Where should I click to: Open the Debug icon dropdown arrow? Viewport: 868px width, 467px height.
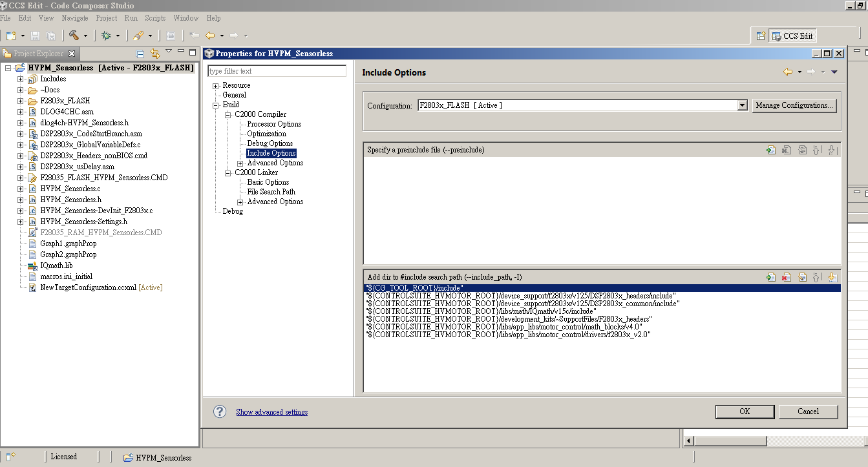[118, 36]
